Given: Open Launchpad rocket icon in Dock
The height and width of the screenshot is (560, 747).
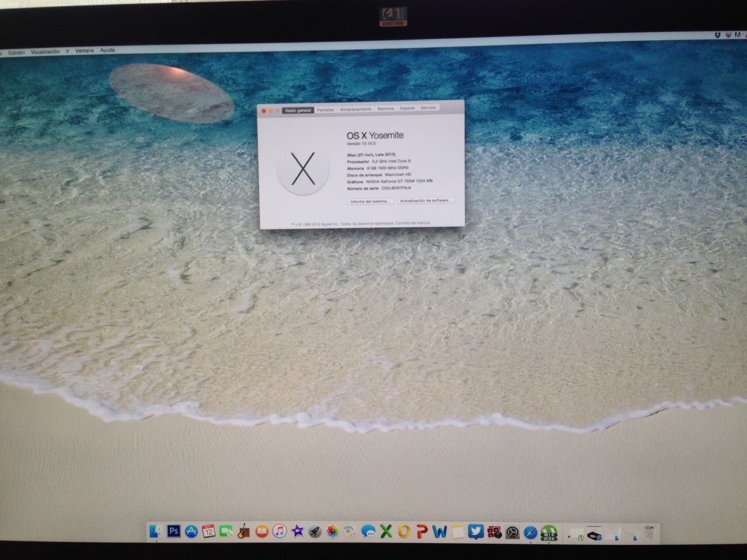Looking at the screenshot, I should (x=315, y=531).
